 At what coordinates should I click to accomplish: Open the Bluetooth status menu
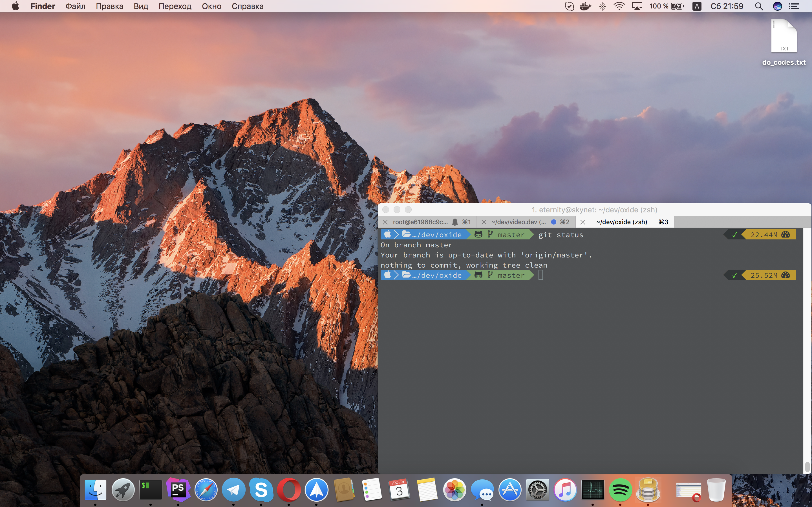click(602, 6)
